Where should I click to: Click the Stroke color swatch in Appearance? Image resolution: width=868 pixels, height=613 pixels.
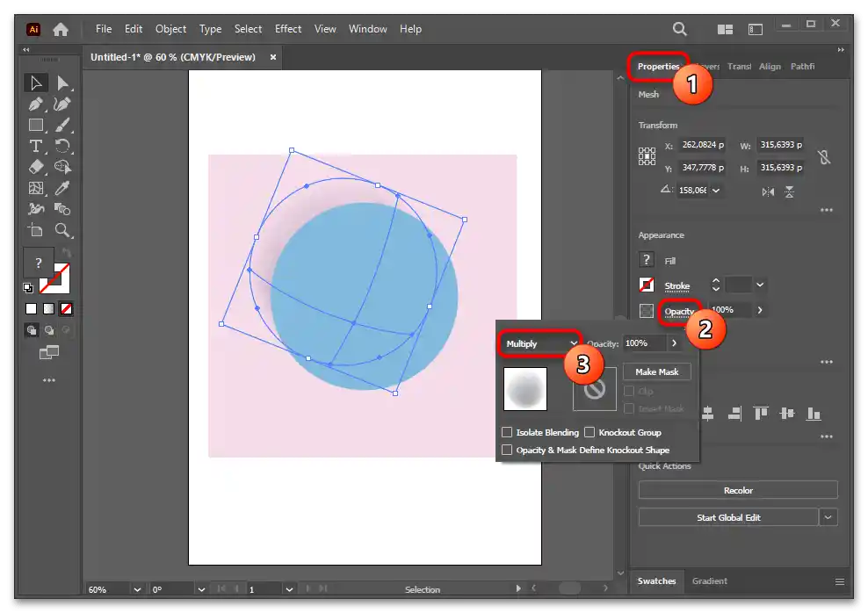coord(647,285)
